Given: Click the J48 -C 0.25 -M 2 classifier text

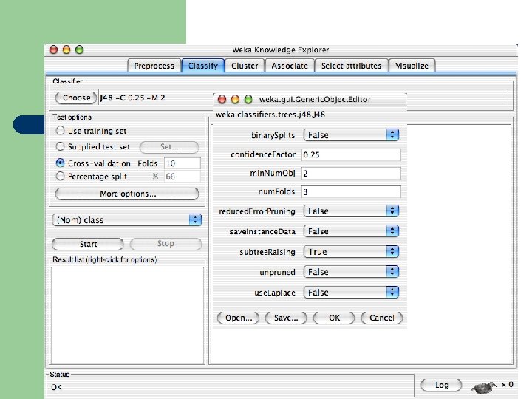Looking at the screenshot, I should 132,98.
